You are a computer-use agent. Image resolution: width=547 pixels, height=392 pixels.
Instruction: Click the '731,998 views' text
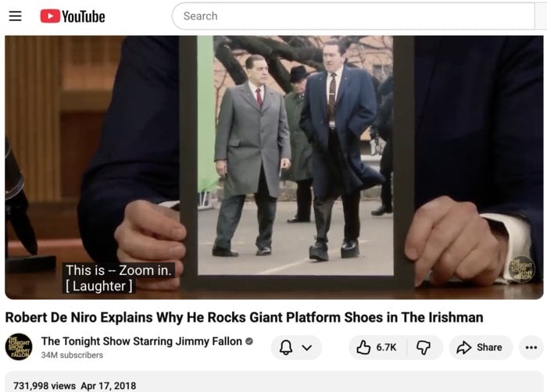(45, 386)
